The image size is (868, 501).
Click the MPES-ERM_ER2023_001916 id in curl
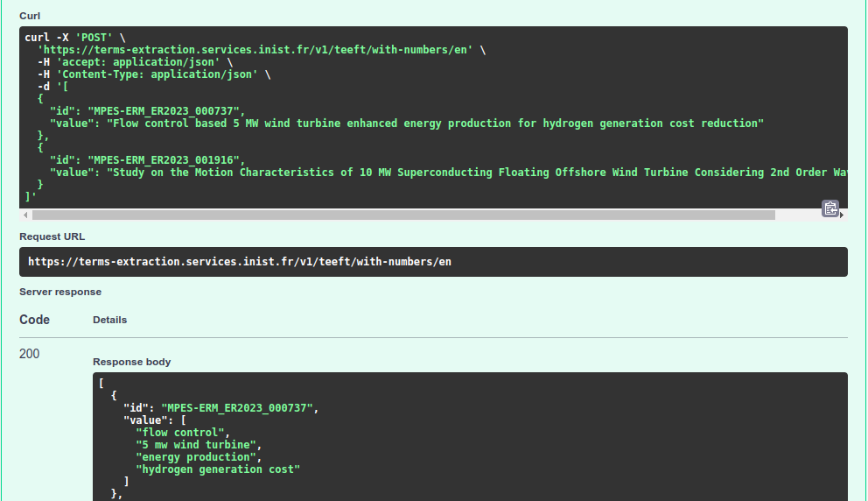click(x=166, y=160)
